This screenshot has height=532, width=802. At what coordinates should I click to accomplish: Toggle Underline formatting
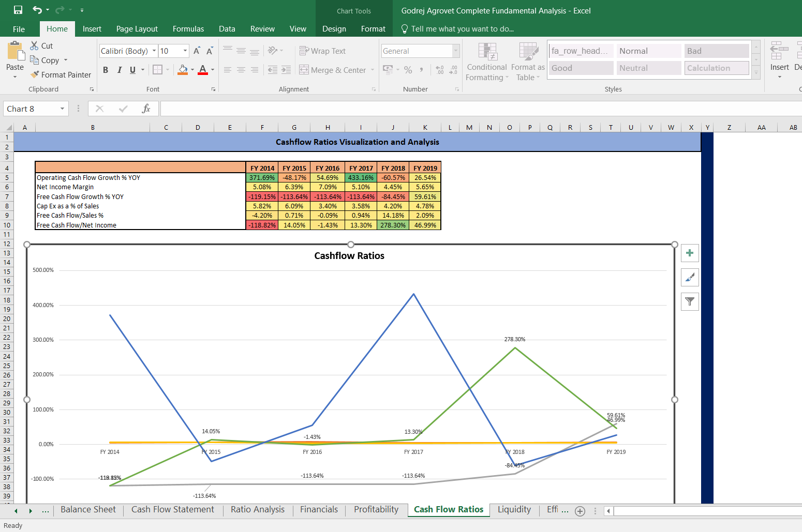pyautogui.click(x=133, y=70)
